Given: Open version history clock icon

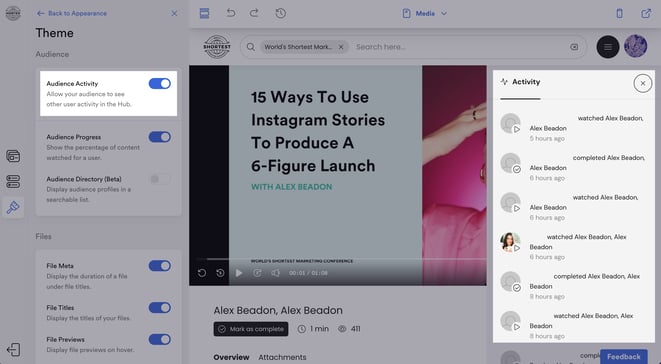Looking at the screenshot, I should 281,13.
